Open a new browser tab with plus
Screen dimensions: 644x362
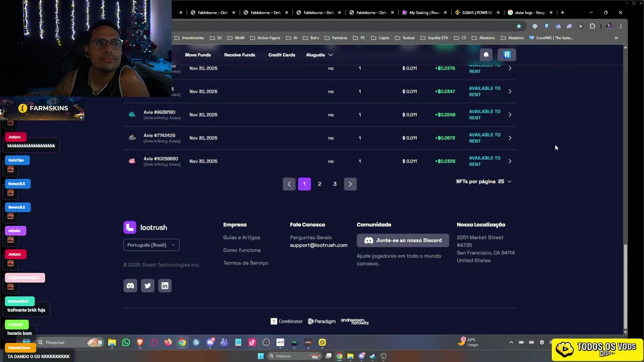point(562,13)
